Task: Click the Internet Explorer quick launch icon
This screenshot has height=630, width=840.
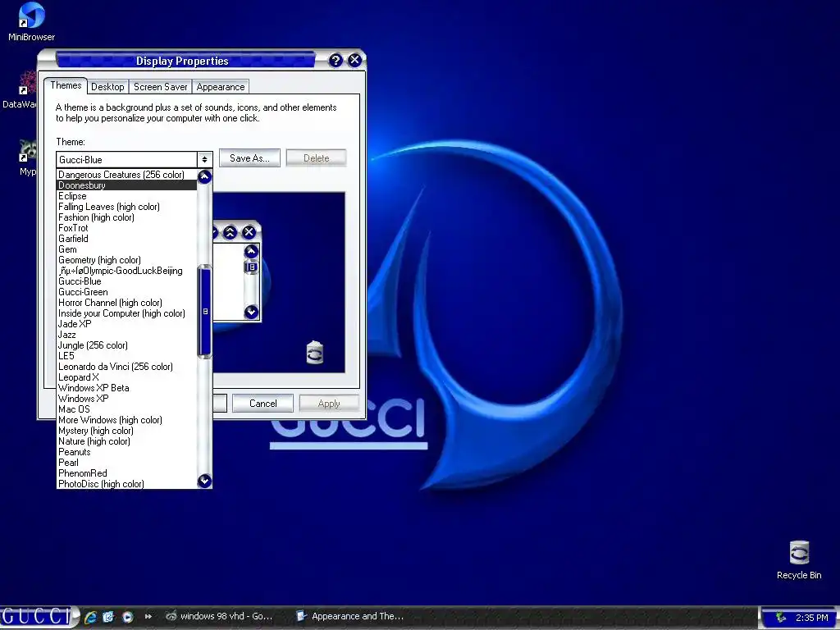Action: [x=90, y=617]
